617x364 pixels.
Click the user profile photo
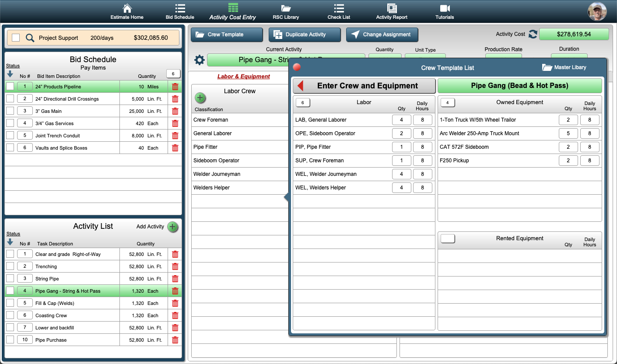[x=597, y=11]
